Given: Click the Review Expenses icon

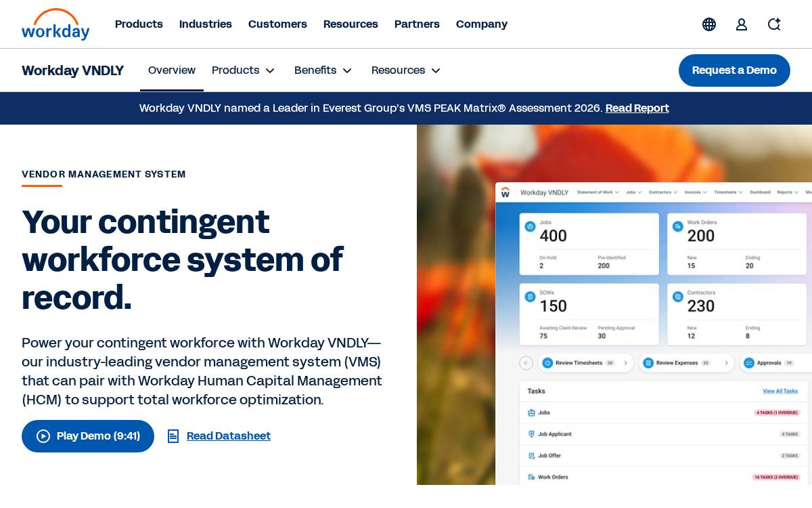Looking at the screenshot, I should point(648,363).
